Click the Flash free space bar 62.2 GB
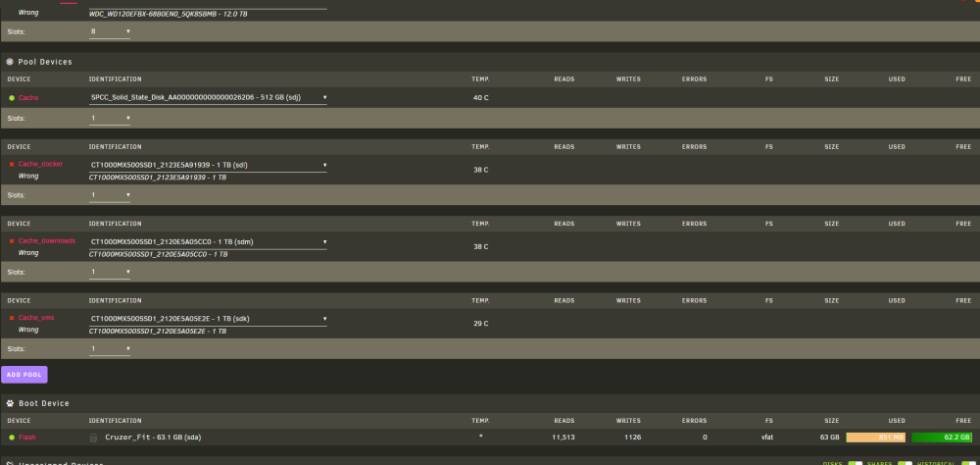 click(x=942, y=438)
